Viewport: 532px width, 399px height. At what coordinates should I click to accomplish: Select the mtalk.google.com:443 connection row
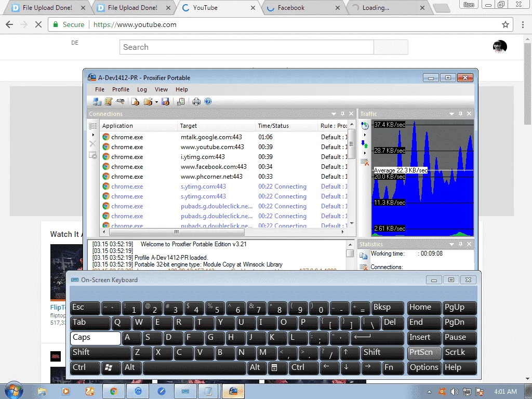[224, 137]
